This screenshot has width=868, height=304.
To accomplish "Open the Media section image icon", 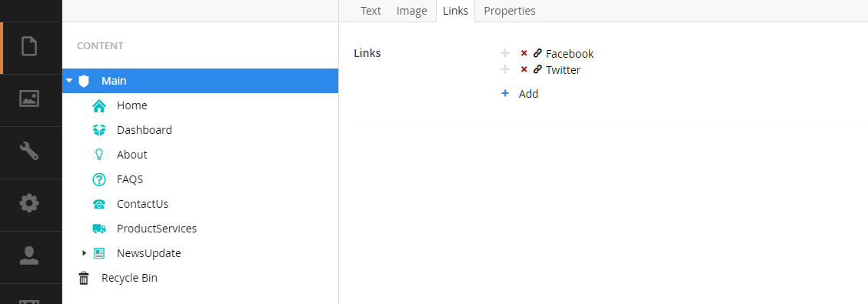I will [29, 99].
